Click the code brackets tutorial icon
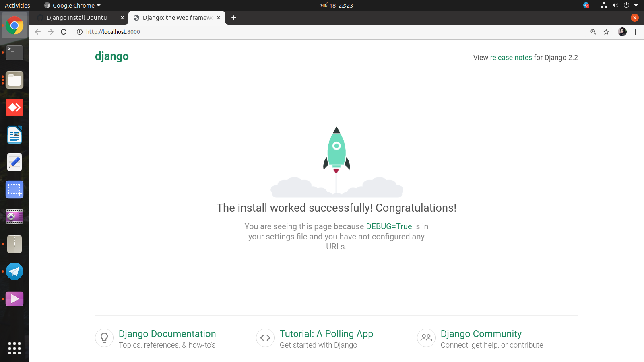This screenshot has width=644, height=362. pos(265,338)
